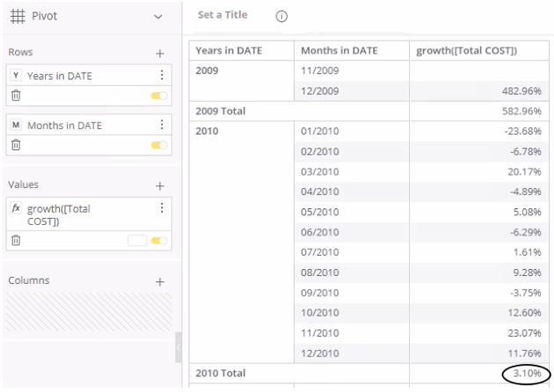Delete the Years in DATE row
The width and height of the screenshot is (554, 392).
point(15,94)
